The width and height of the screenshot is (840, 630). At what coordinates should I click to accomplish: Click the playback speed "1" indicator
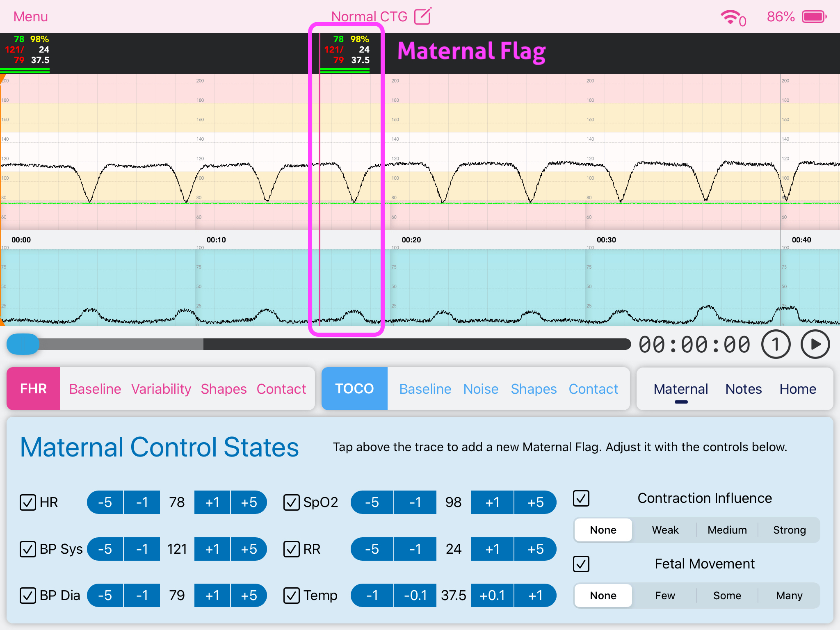pos(776,344)
